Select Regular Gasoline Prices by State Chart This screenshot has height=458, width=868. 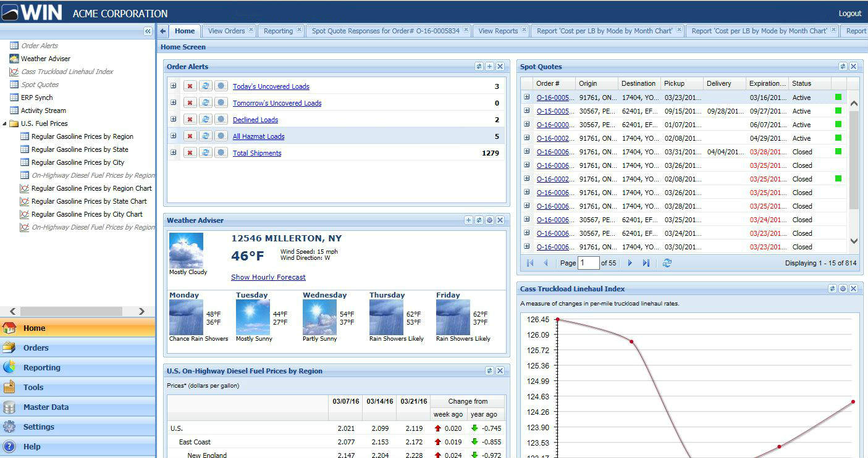coord(89,201)
